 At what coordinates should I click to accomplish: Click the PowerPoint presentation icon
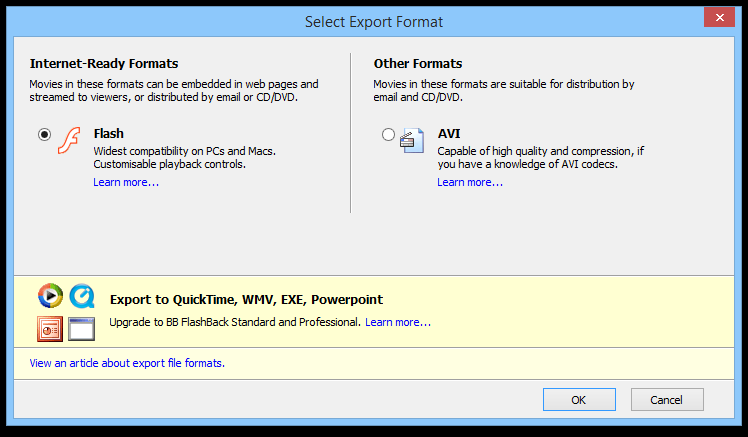(50, 327)
